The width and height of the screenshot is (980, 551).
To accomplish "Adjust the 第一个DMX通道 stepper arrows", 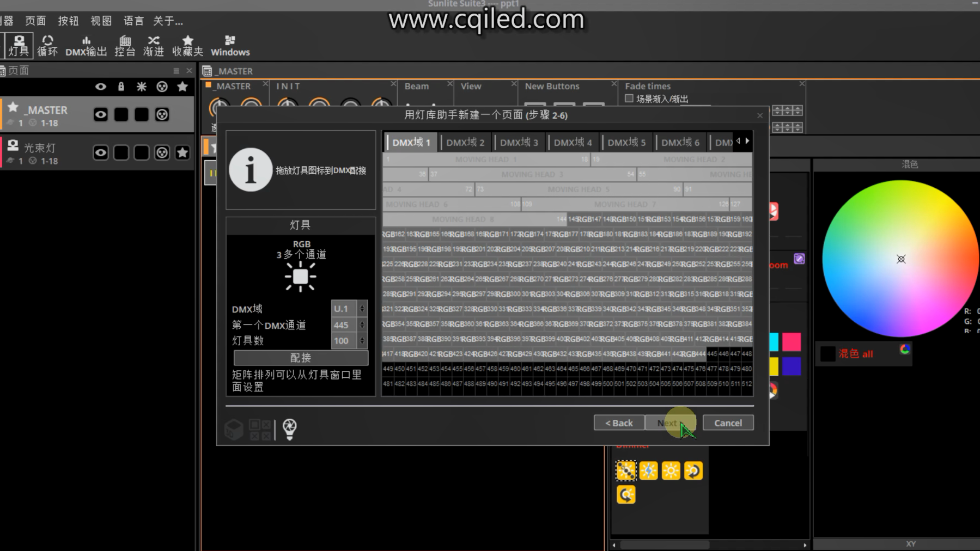I will (362, 325).
